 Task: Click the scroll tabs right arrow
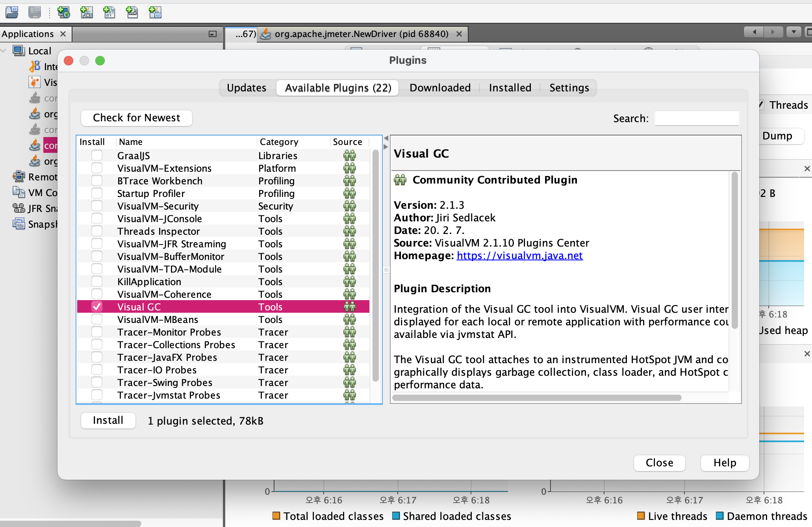773,32
